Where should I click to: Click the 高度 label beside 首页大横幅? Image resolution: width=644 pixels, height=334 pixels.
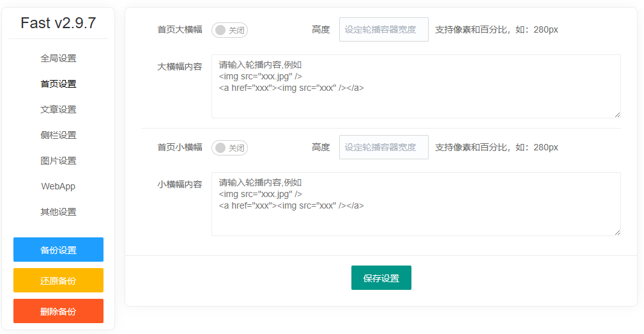321,29
